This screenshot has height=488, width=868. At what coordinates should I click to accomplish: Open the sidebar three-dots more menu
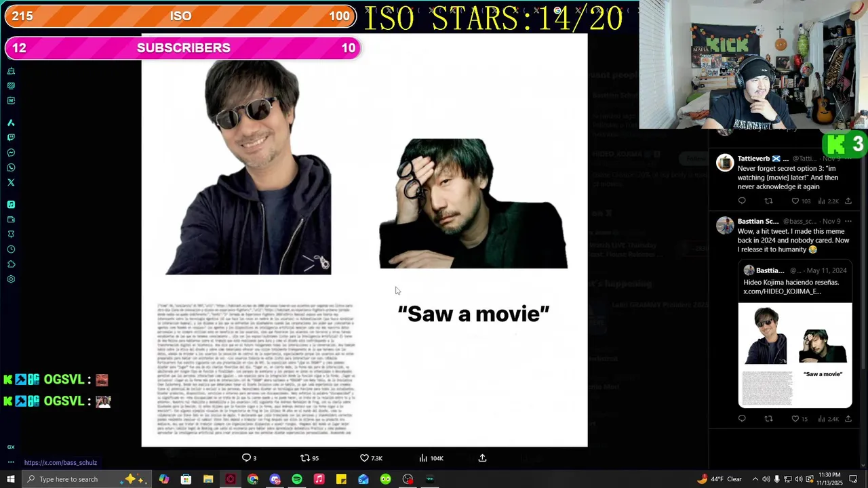click(x=11, y=462)
